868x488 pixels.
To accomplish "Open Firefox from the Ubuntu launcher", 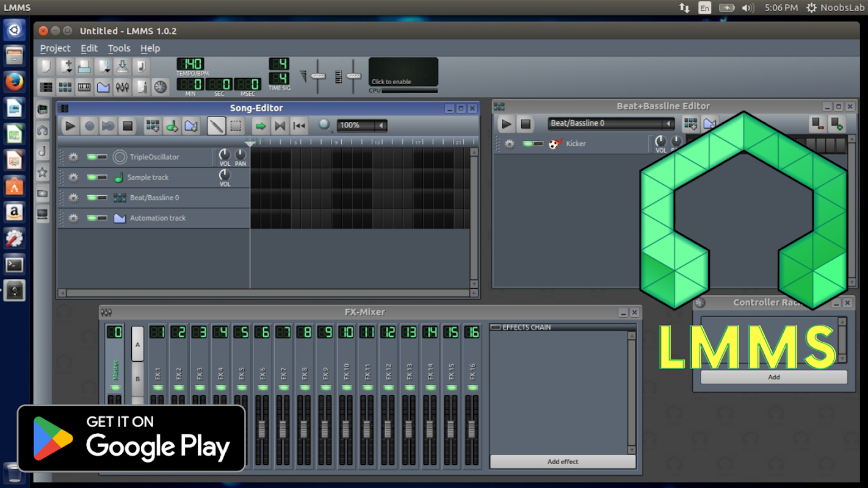I will pos(15,81).
